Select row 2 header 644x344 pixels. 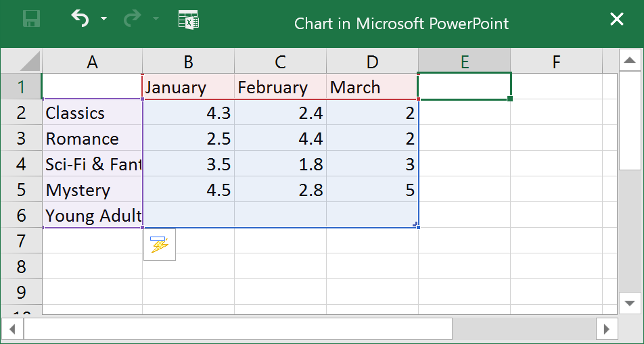coord(22,112)
